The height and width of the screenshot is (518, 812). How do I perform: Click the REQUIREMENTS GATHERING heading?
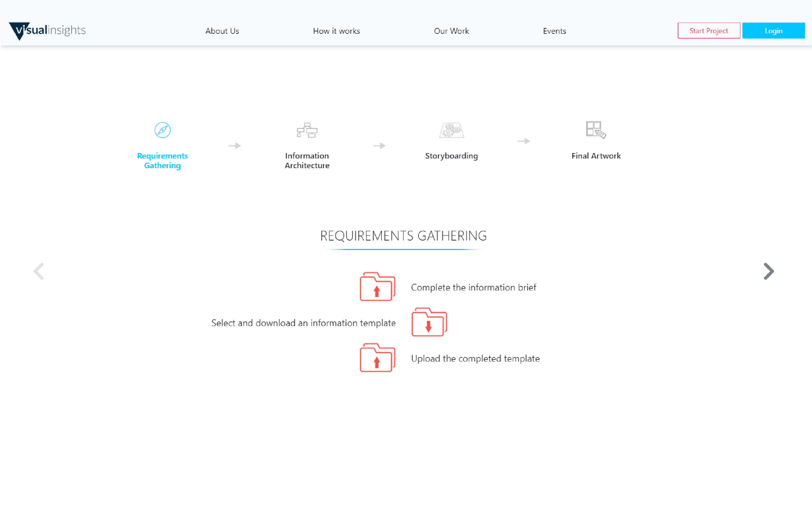click(403, 236)
